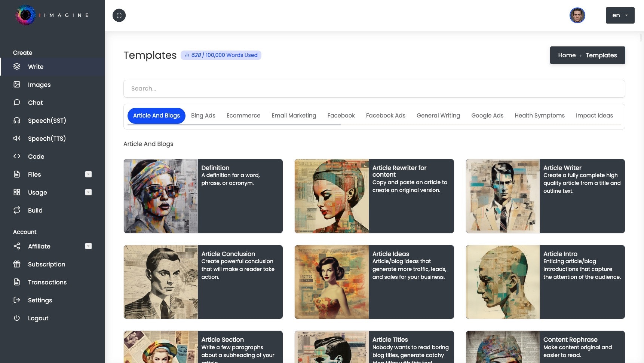Expand the Files submenu arrow
The width and height of the screenshot is (644, 363).
(88, 174)
